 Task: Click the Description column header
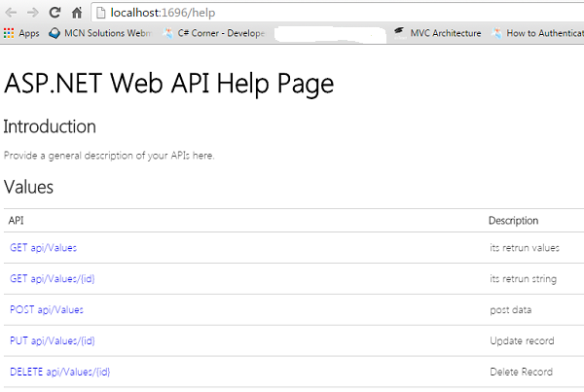point(513,221)
